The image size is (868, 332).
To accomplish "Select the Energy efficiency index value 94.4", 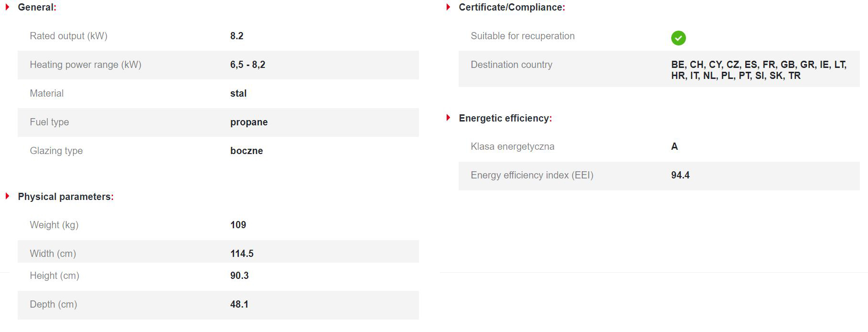I will click(x=680, y=175).
